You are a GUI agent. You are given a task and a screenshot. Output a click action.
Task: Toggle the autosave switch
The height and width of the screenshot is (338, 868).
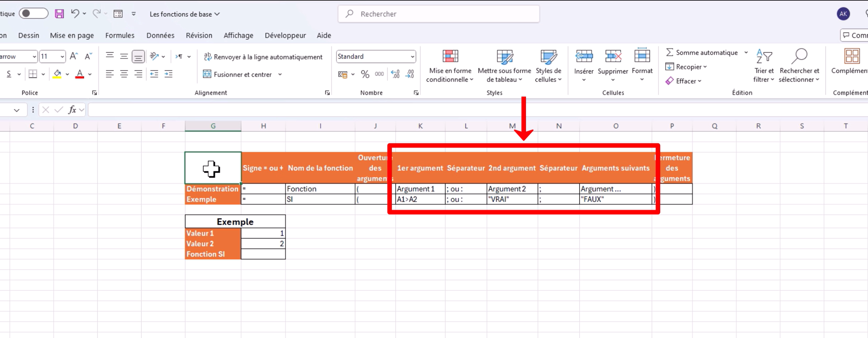[33, 14]
